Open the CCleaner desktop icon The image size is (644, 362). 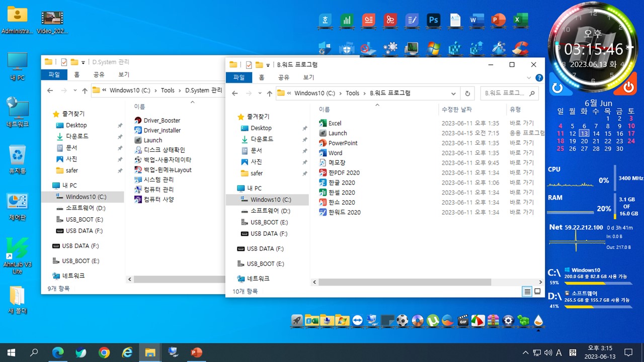click(520, 48)
